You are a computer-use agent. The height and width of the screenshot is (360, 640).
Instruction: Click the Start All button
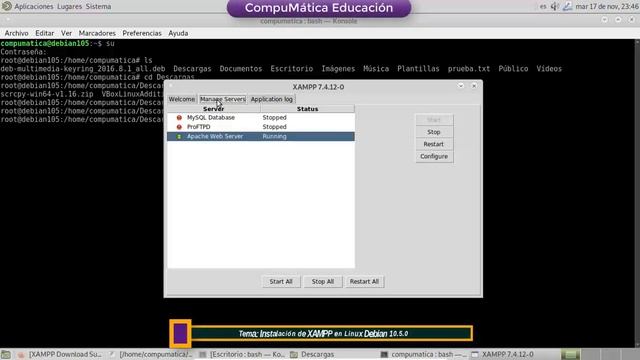click(x=281, y=282)
